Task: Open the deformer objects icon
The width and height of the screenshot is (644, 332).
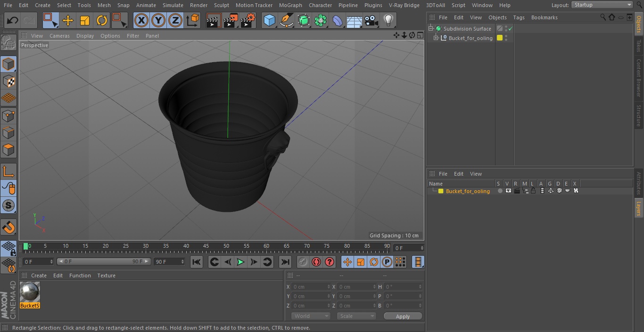Action: [x=338, y=21]
